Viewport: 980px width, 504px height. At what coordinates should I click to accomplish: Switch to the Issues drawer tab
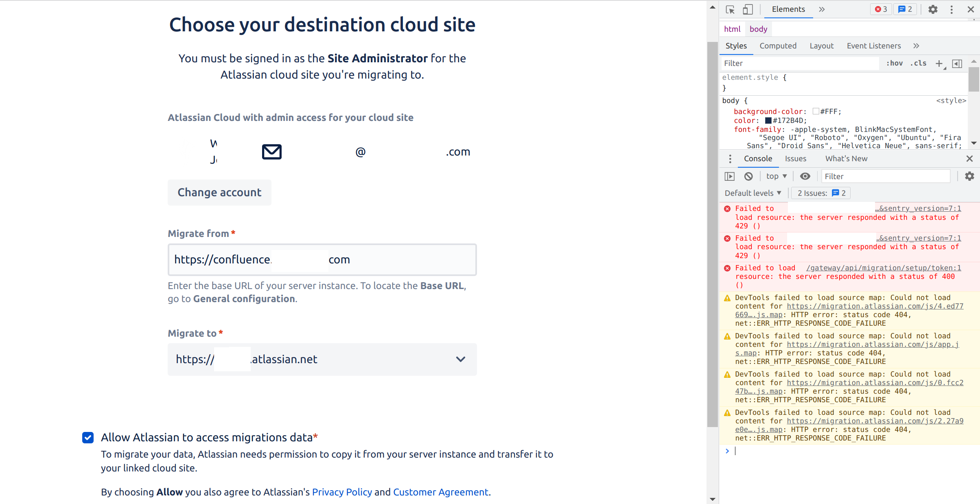click(795, 159)
